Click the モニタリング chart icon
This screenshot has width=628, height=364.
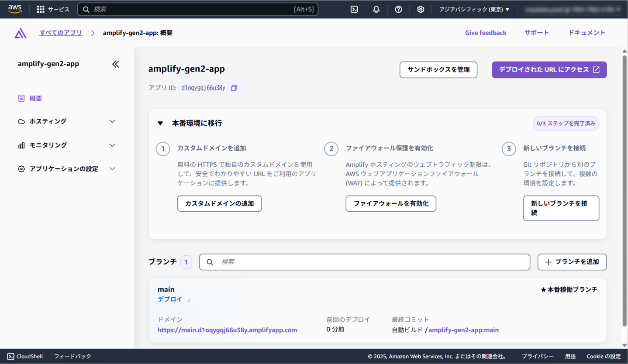click(x=21, y=145)
